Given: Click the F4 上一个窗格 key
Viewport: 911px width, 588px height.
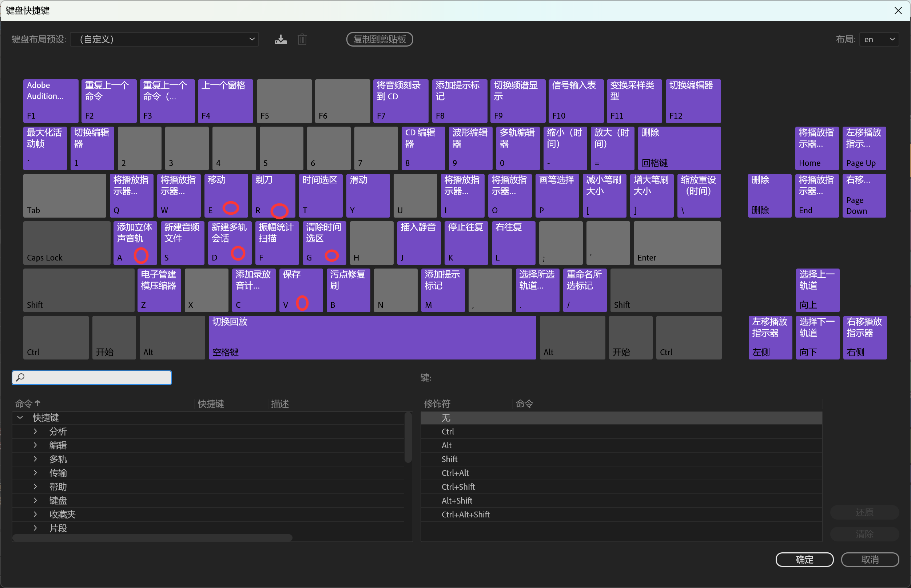Looking at the screenshot, I should [225, 101].
